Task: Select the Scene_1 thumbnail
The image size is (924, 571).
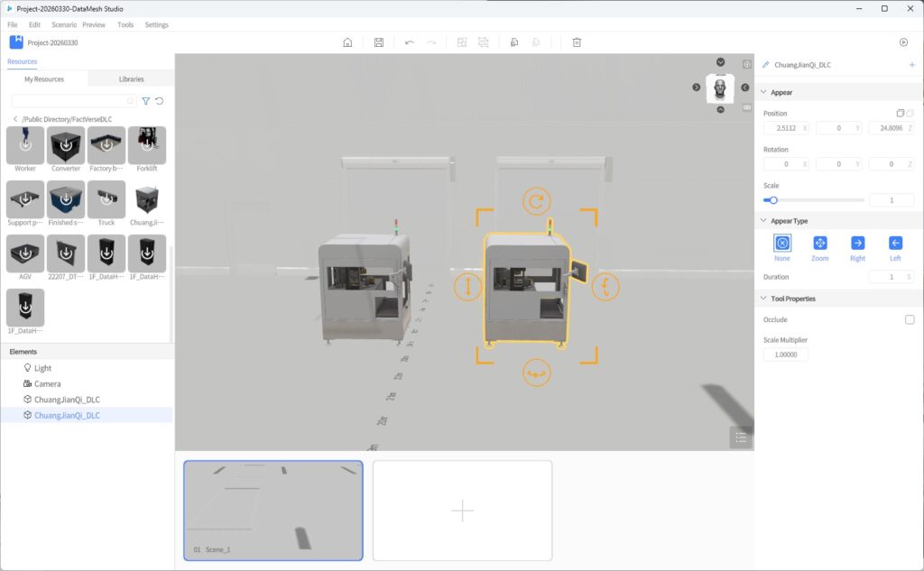Action: click(x=273, y=508)
